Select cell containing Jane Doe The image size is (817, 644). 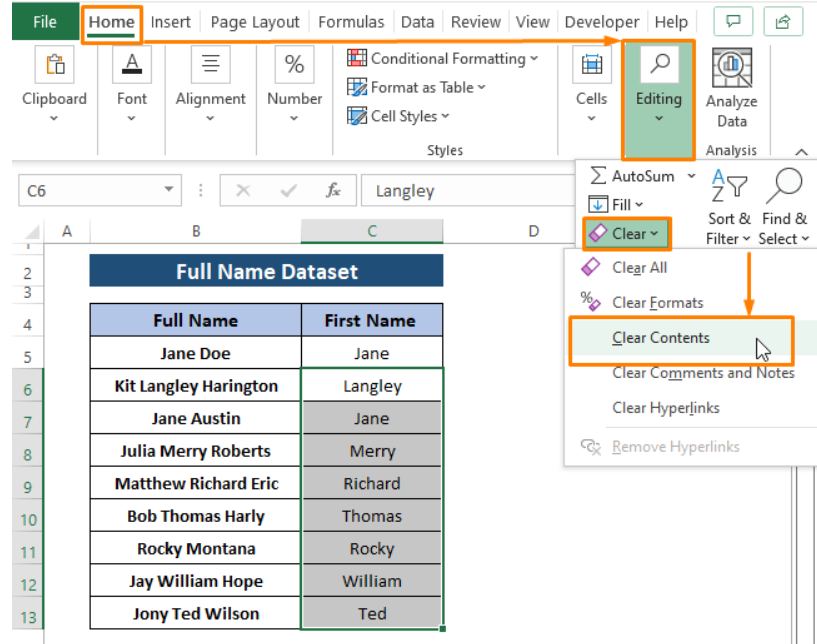[195, 353]
